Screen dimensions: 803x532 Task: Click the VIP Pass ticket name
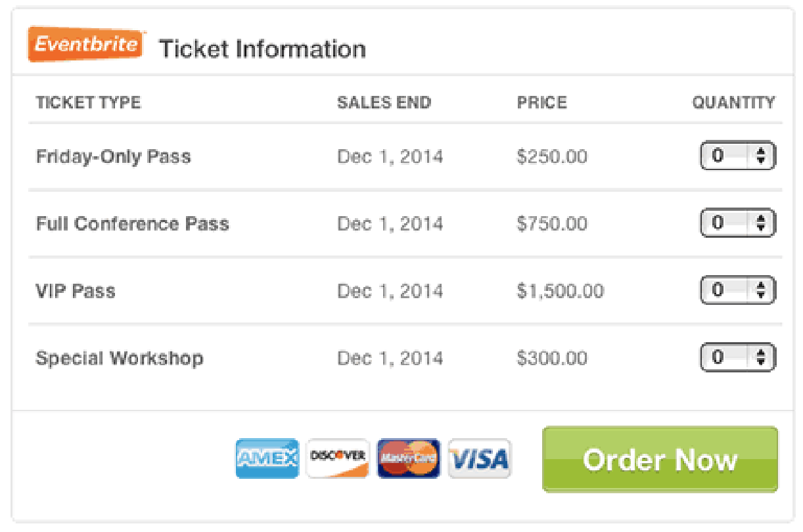pyautogui.click(x=75, y=291)
